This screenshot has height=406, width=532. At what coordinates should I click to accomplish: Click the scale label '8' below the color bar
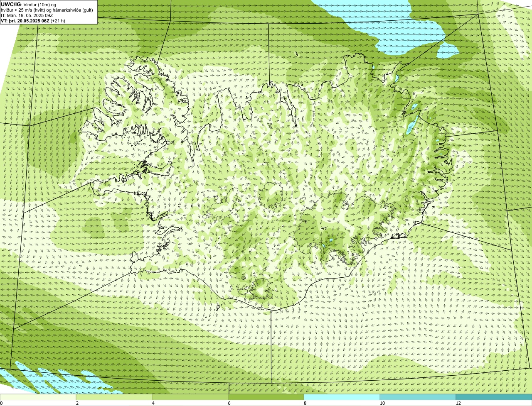tap(305, 403)
